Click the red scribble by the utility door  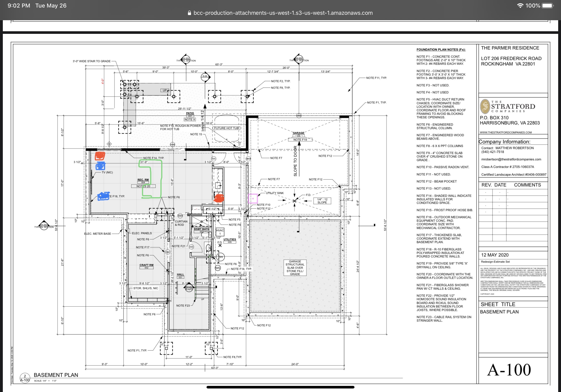coord(219,198)
